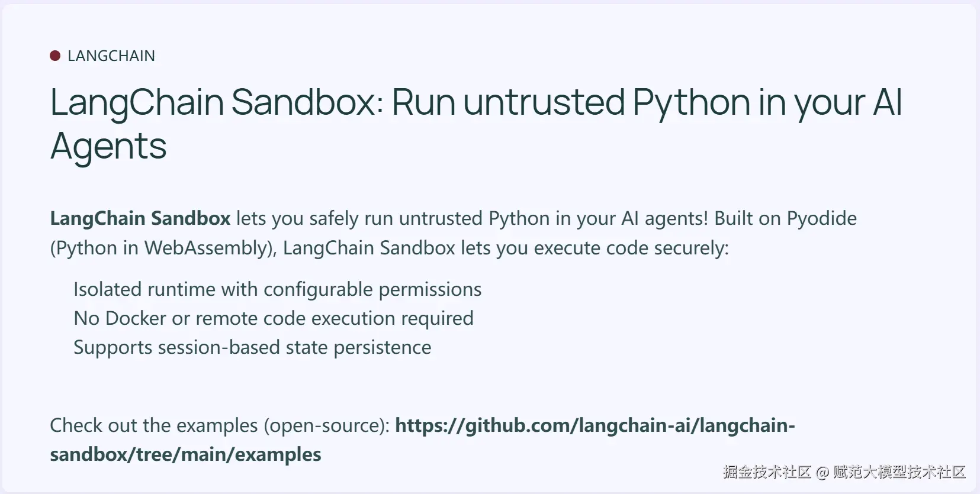980x494 pixels.
Task: Open the LANGCHAIN category label
Action: point(111,56)
